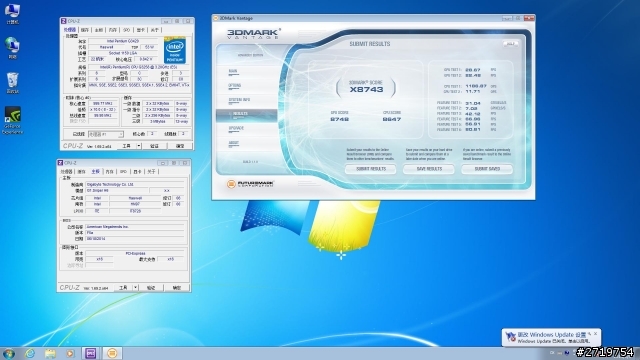Select the 显卡 tab in upper CPU-Z

[x=140, y=30]
